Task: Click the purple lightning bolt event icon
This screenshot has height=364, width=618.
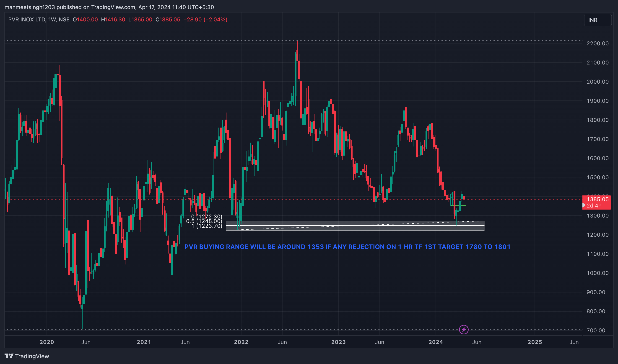Action: 464,329
